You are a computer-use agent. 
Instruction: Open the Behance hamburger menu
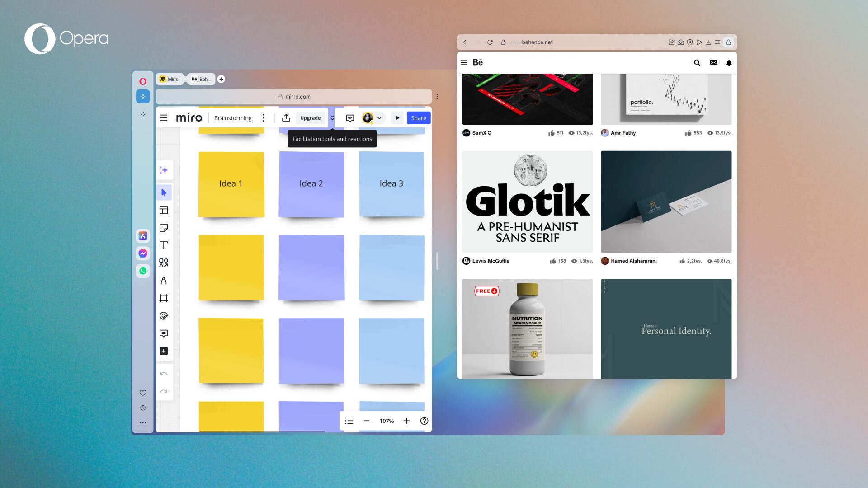point(463,62)
